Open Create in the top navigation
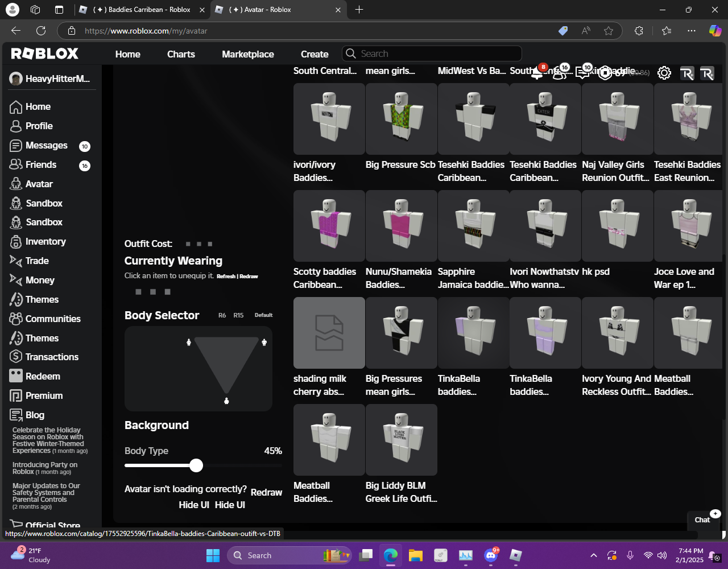Image resolution: width=728 pixels, height=569 pixels. 315,54
